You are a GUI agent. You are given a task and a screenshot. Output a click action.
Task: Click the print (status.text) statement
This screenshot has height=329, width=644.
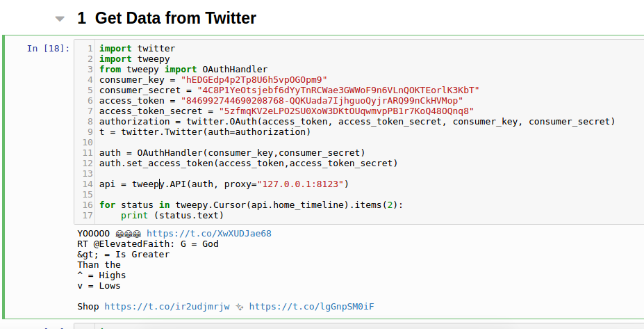[172, 215]
